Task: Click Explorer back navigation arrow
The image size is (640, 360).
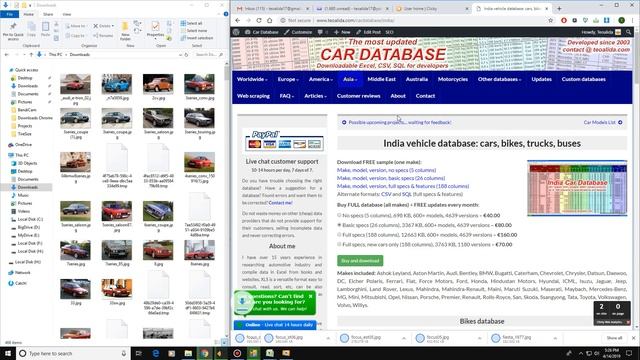Action: click(x=7, y=54)
